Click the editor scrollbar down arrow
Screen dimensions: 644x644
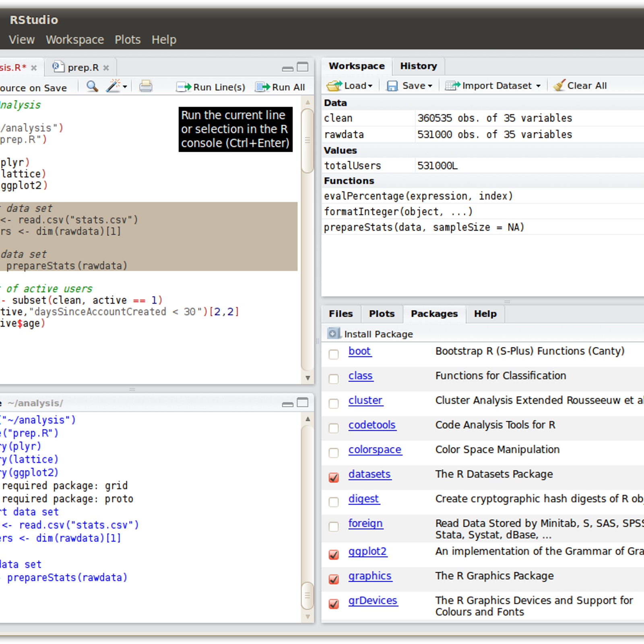click(308, 378)
